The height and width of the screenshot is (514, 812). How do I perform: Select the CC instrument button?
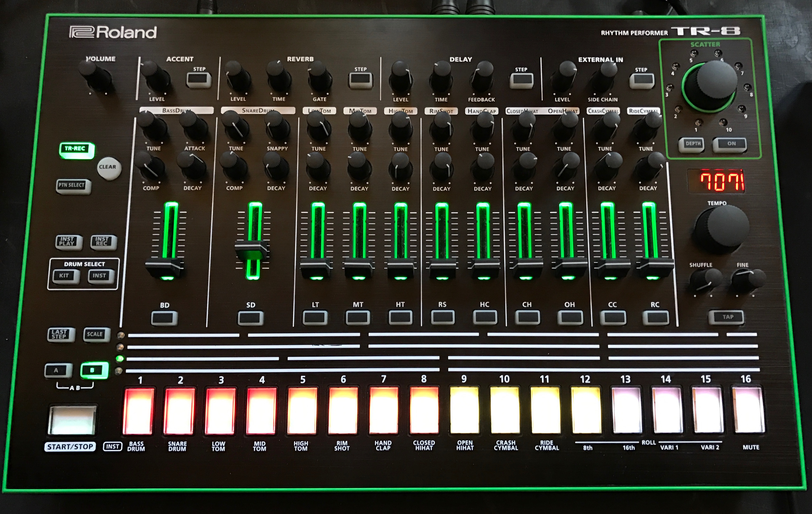click(x=613, y=317)
